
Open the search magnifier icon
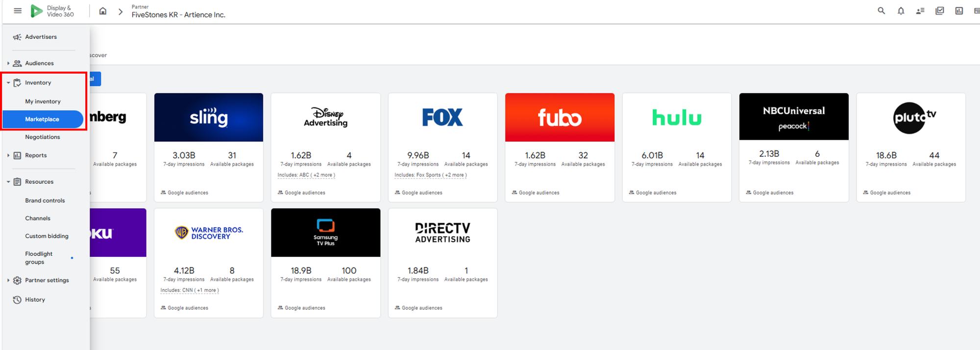881,11
